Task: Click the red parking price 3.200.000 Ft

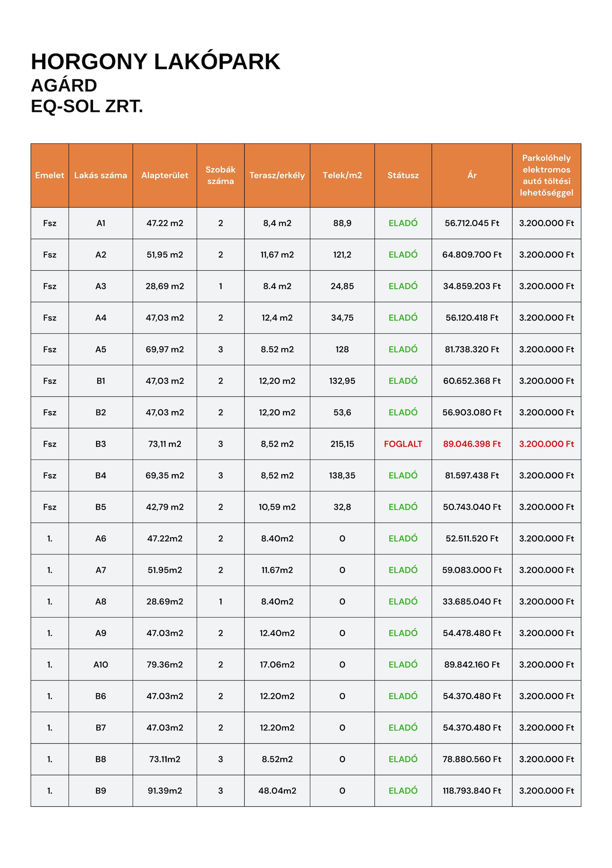Action: [546, 444]
